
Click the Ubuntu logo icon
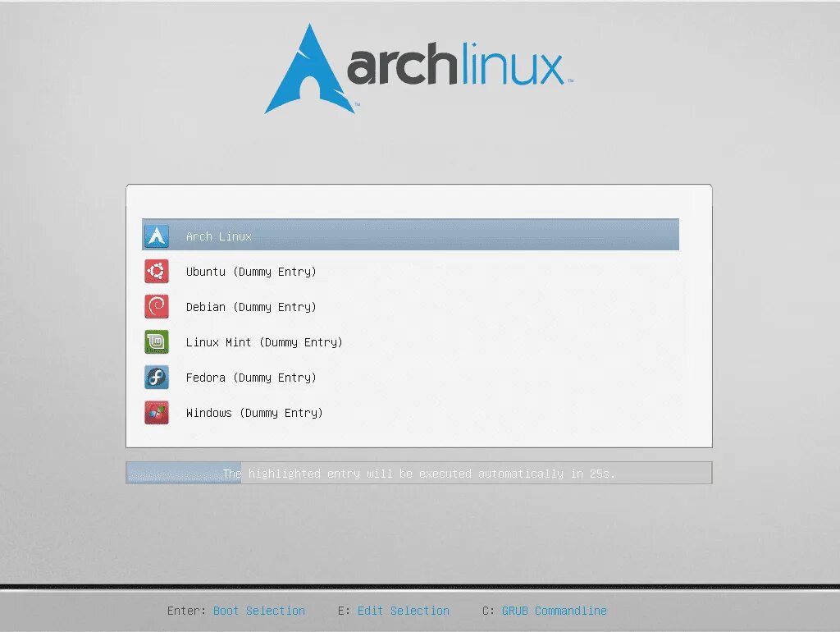[x=157, y=271]
